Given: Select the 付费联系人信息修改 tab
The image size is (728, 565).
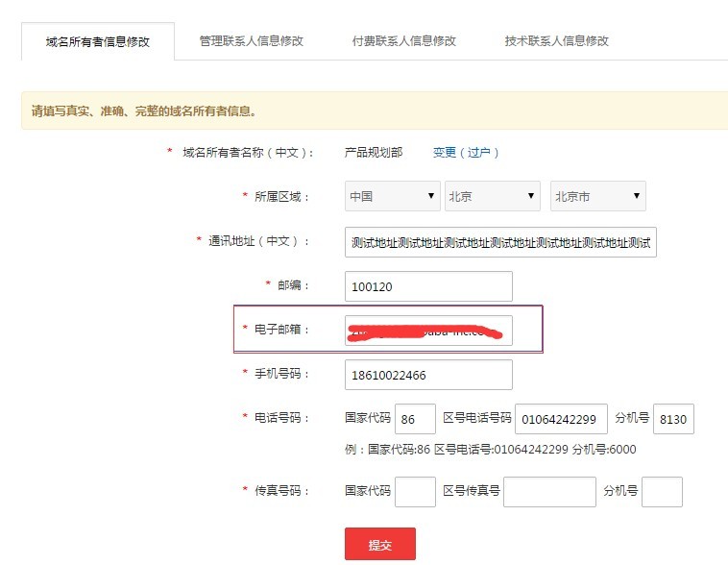Looking at the screenshot, I should coord(404,41).
